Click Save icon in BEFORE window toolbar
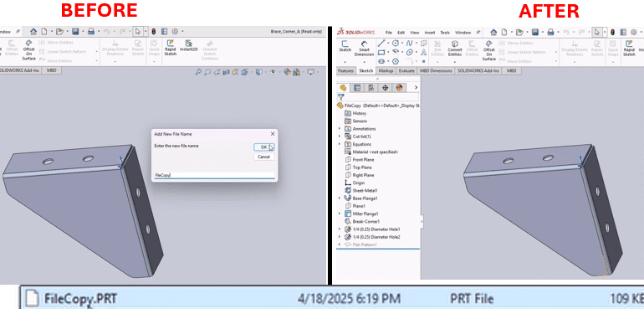This screenshot has height=309, width=644. pos(75,32)
